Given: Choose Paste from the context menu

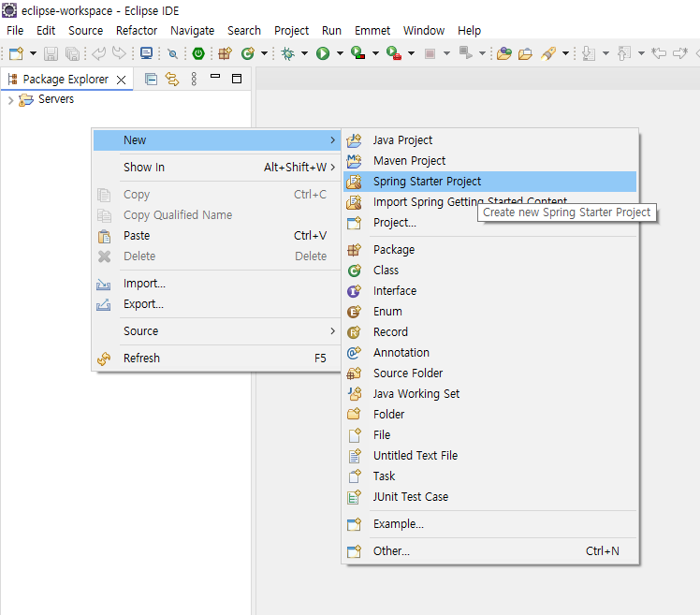Looking at the screenshot, I should [x=216, y=235].
